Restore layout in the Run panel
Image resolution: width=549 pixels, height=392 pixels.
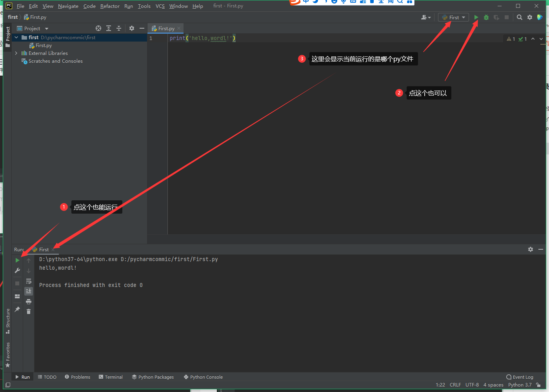coord(17,296)
